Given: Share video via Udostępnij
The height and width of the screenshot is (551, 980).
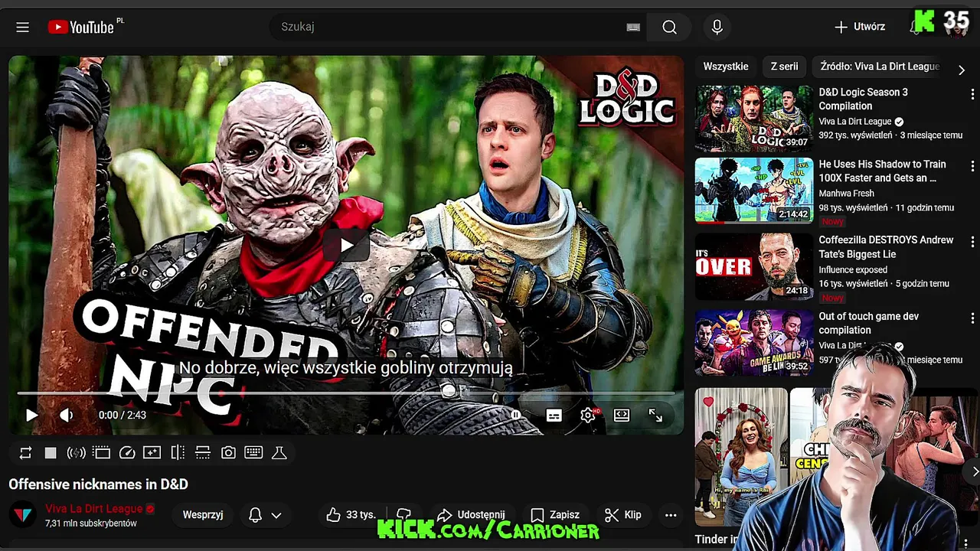Looking at the screenshot, I should [471, 515].
